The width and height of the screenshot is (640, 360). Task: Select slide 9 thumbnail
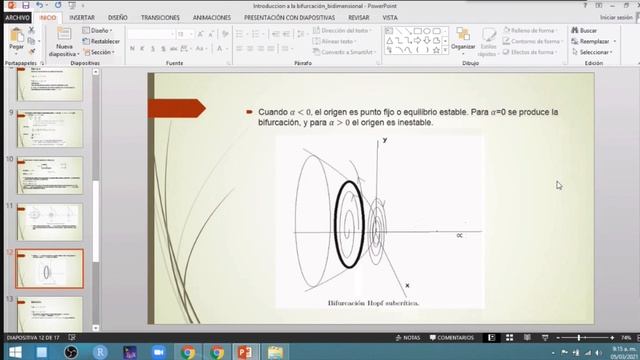[x=50, y=128]
